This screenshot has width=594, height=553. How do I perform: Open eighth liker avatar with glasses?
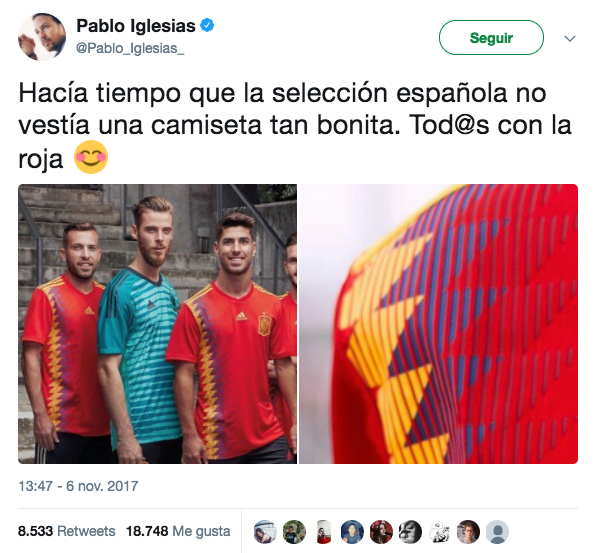[x=468, y=532]
